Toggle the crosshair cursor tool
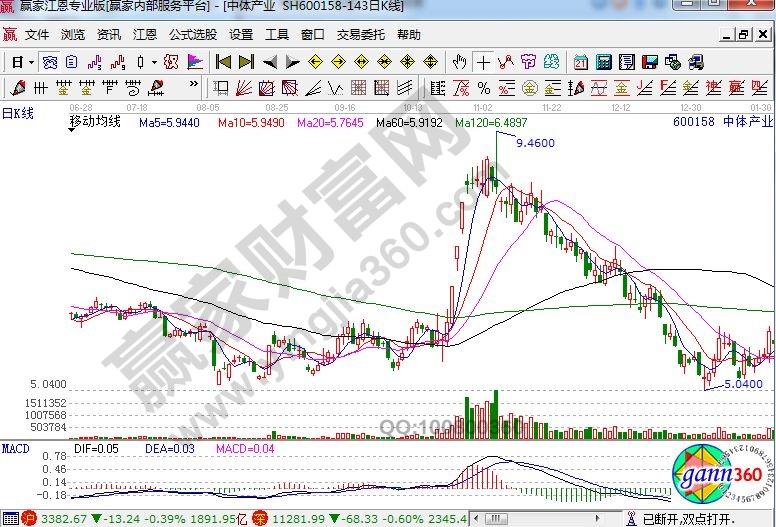The width and height of the screenshot is (776, 527). tap(485, 62)
